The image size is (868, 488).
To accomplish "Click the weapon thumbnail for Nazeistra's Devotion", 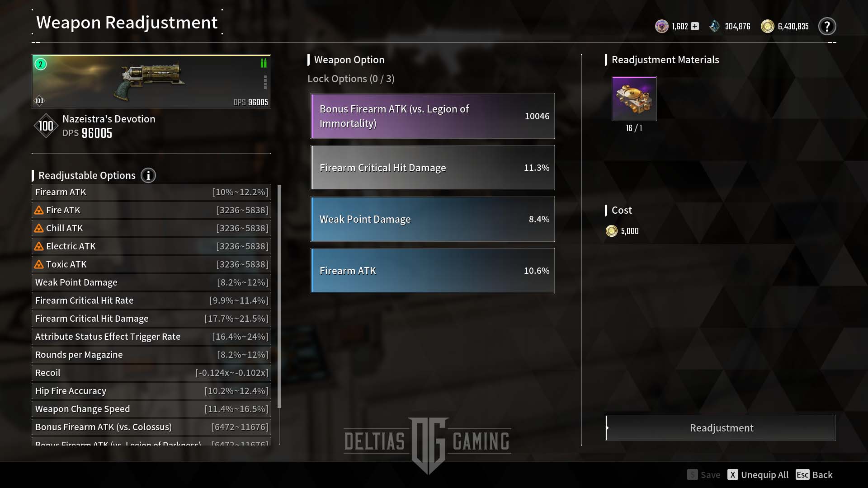I will (151, 81).
